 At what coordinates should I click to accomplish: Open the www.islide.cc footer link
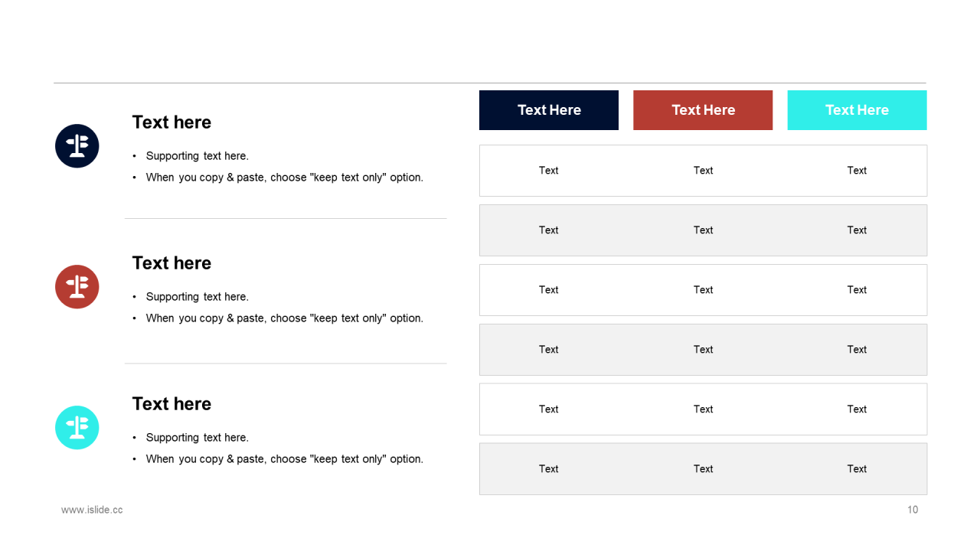pos(92,510)
